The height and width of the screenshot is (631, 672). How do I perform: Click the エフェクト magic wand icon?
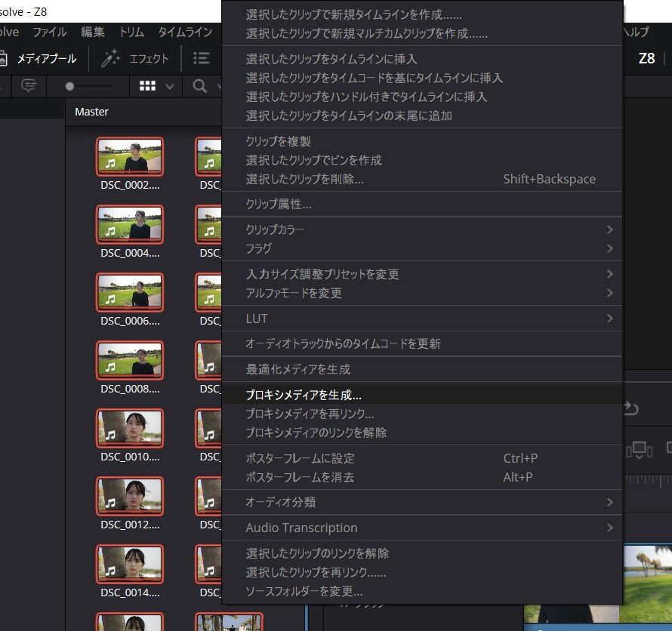(110, 58)
